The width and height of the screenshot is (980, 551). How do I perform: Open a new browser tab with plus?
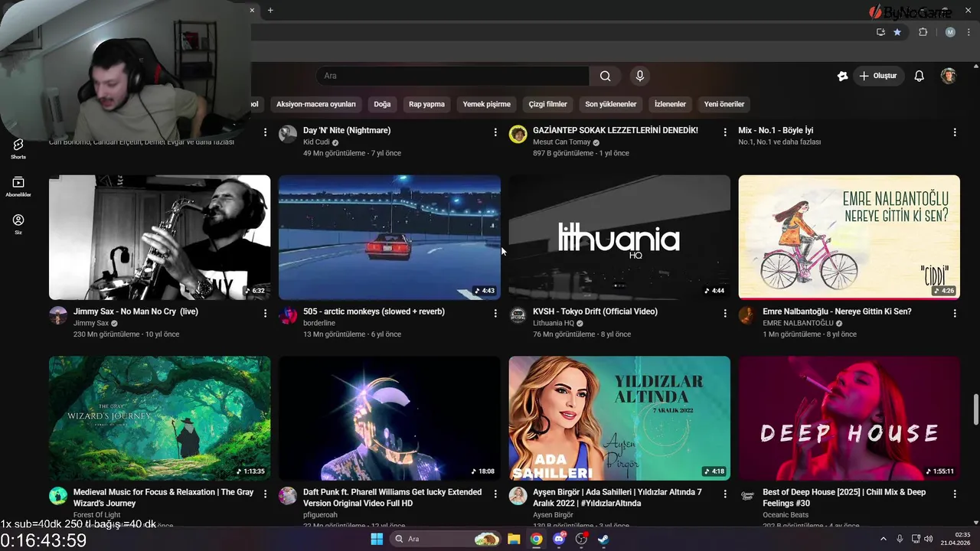pos(270,10)
